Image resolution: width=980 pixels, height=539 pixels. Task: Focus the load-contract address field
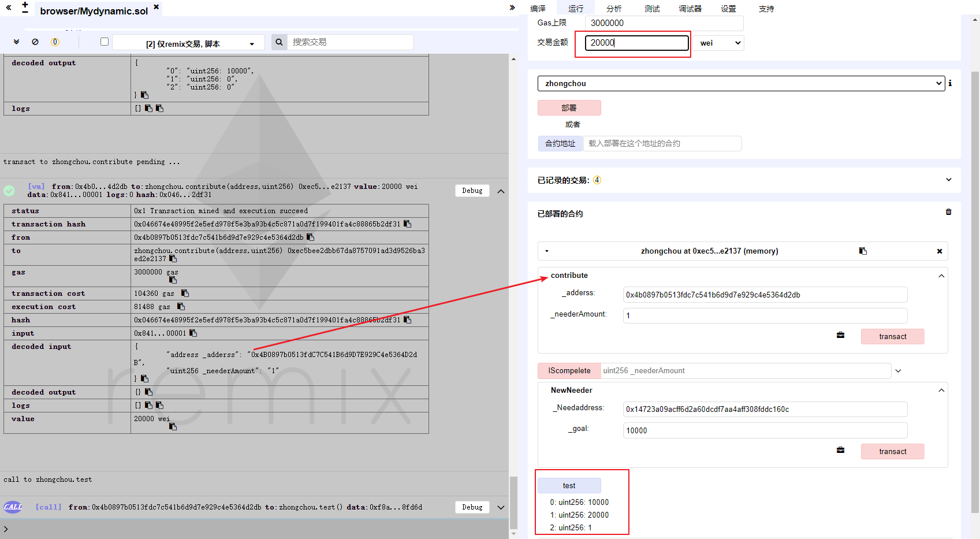662,143
